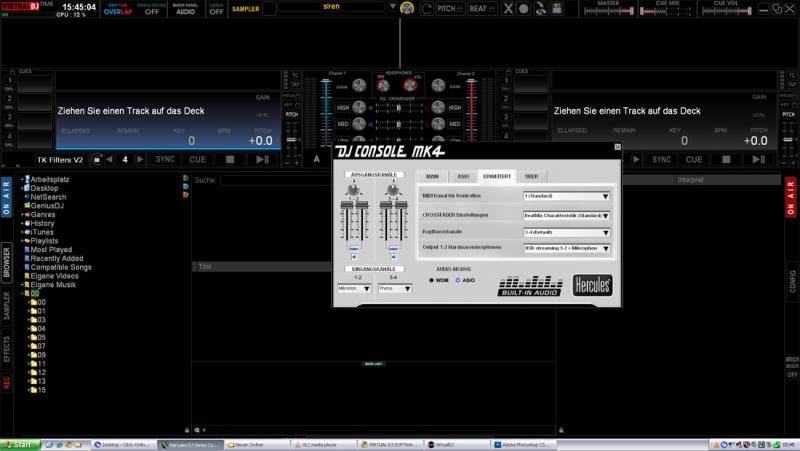
Task: Click the Windows Start button
Action: (x=19, y=443)
